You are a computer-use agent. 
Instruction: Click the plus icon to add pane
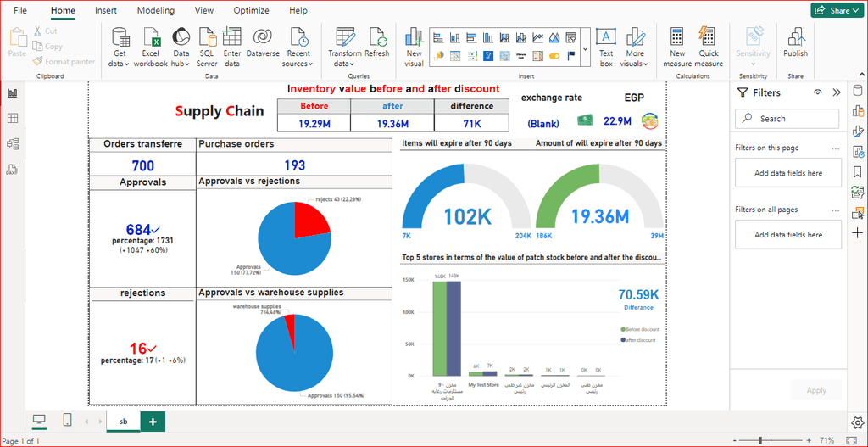[x=858, y=232]
